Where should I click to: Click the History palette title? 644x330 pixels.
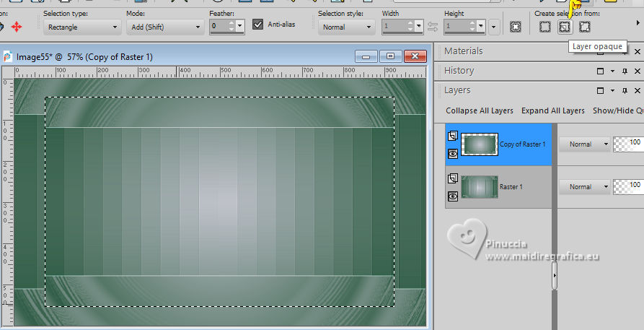click(x=459, y=71)
